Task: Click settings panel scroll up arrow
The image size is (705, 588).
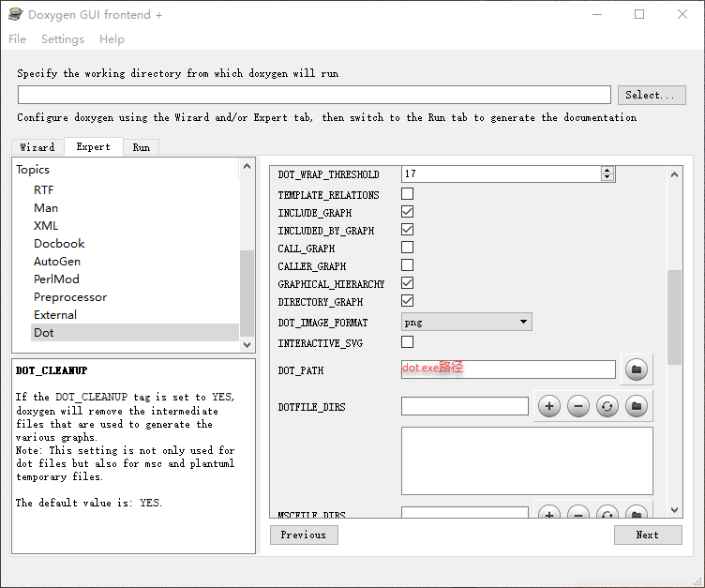Action: click(674, 174)
